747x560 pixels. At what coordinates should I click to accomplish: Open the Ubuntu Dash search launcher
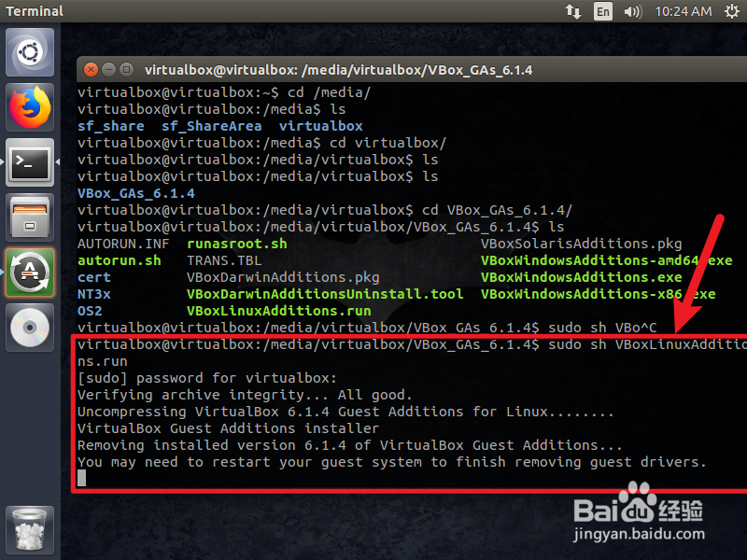[30, 52]
